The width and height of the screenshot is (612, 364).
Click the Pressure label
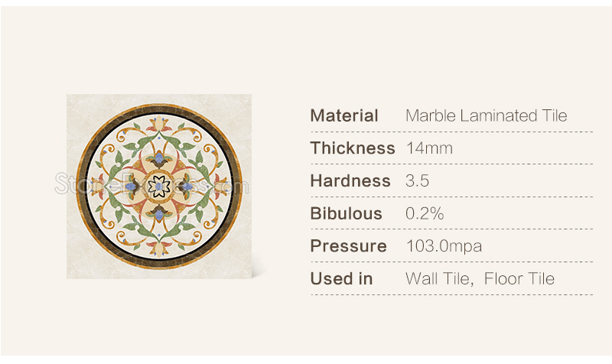pos(348,246)
